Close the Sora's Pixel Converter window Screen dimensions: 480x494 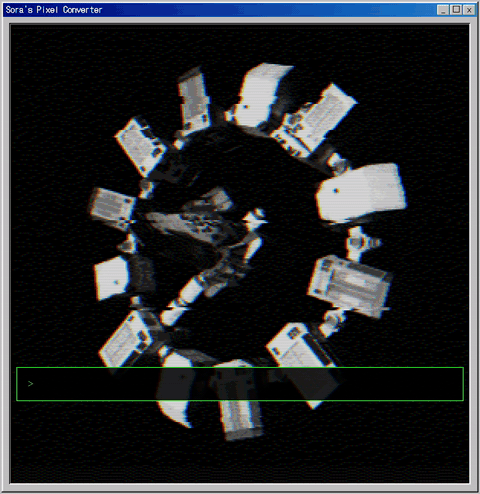coord(469,10)
